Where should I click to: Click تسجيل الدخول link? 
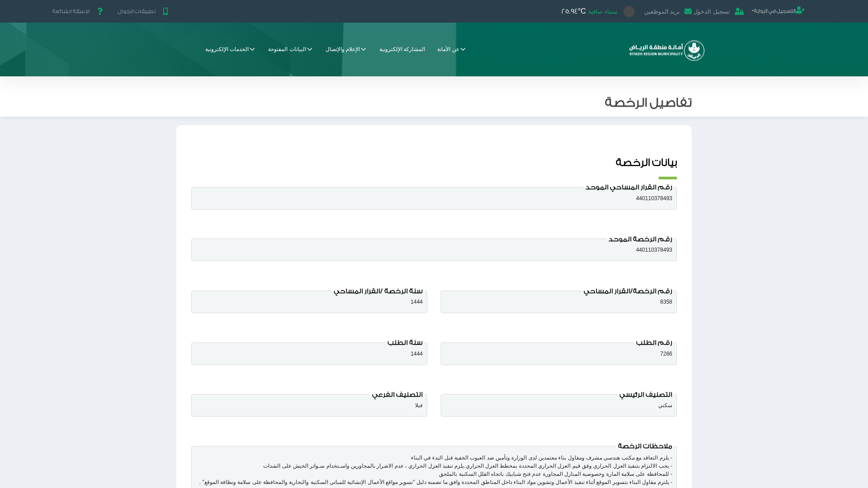point(712,11)
